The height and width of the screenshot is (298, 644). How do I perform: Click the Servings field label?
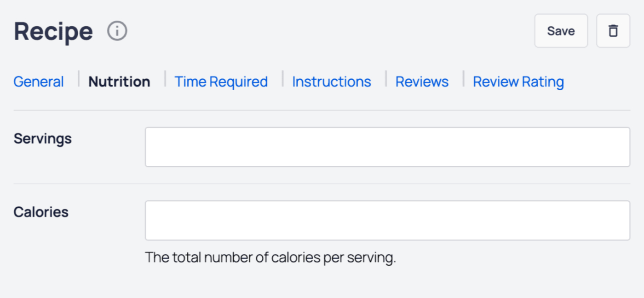[x=42, y=138]
